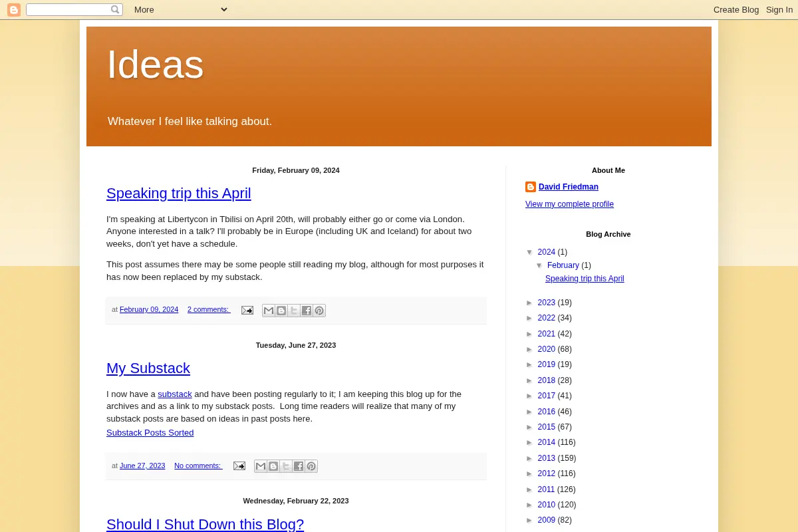Share My Substack post to Twitter
Image resolution: width=798 pixels, height=532 pixels.
click(x=286, y=466)
